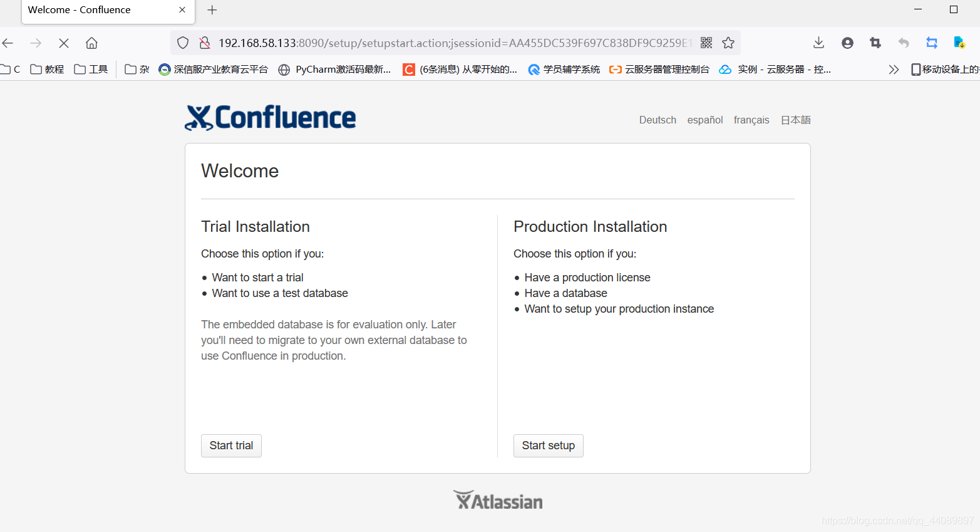Minimize the browser window

pyautogui.click(x=918, y=9)
